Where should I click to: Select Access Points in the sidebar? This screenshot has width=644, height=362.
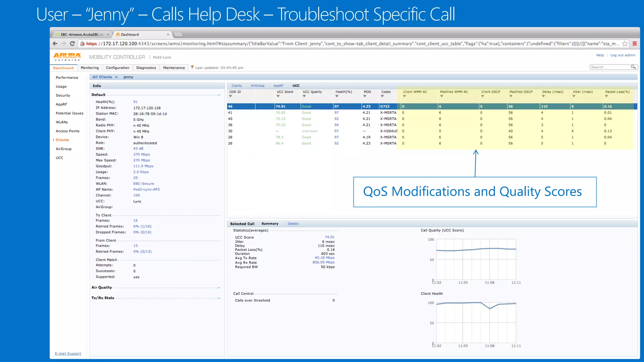(x=68, y=131)
